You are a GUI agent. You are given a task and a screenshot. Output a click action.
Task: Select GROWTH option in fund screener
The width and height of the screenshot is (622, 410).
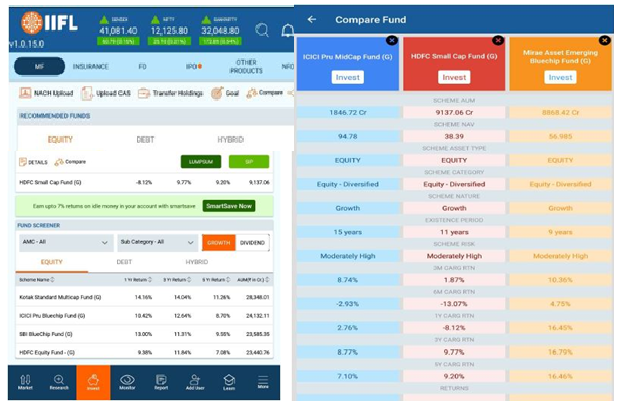tap(219, 243)
